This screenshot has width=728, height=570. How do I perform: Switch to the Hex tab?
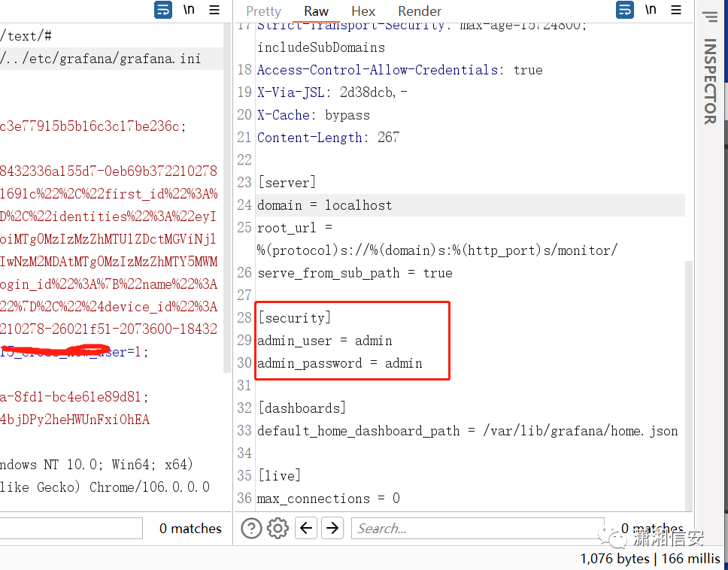point(363,11)
